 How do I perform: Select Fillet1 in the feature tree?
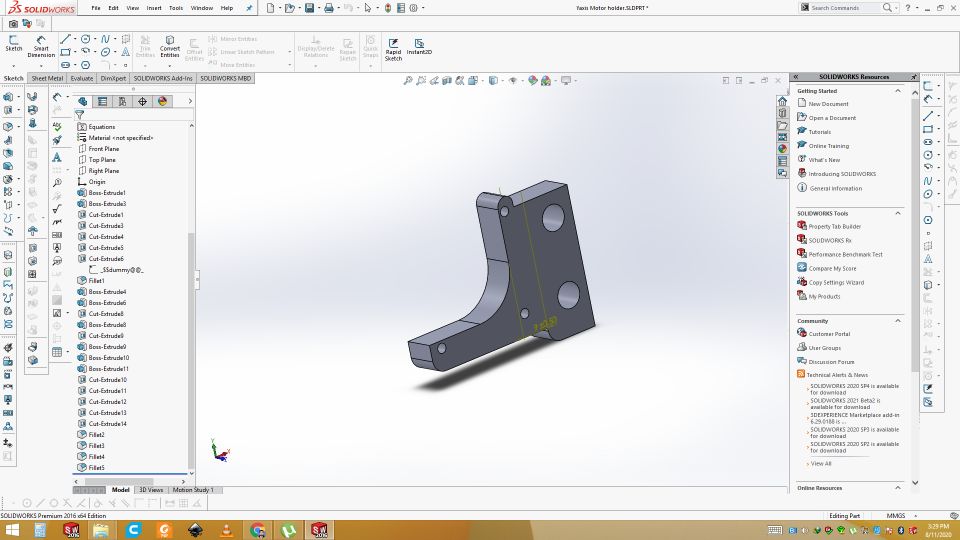pos(96,281)
